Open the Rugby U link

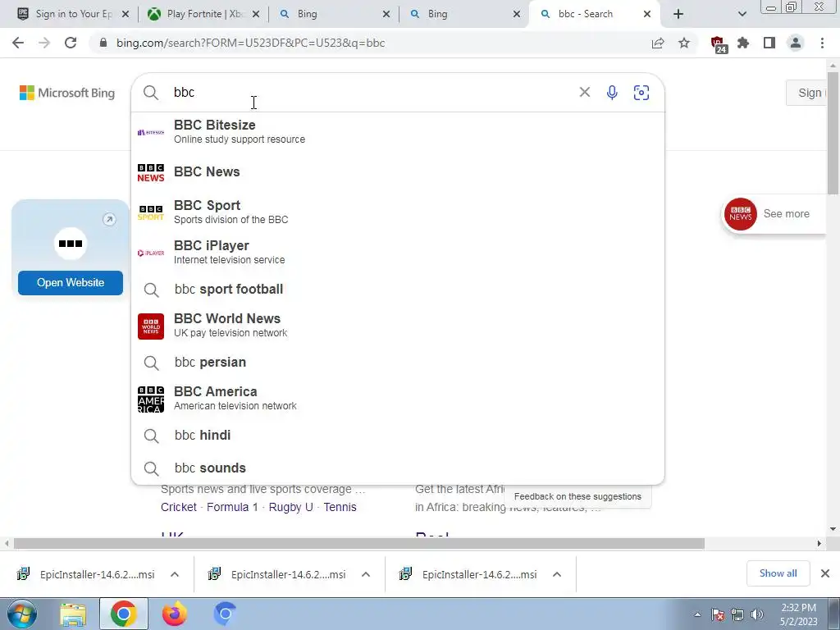[291, 507]
